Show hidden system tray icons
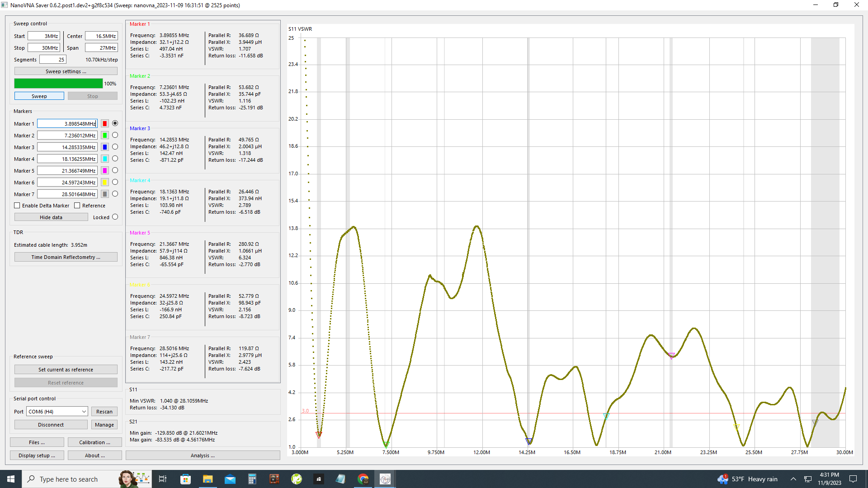Image resolution: width=868 pixels, height=488 pixels. (x=793, y=479)
